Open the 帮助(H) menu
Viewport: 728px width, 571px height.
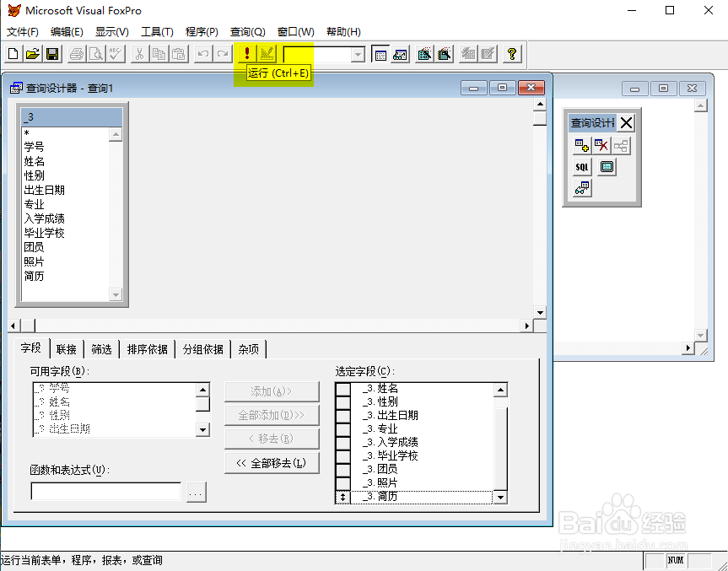point(343,31)
